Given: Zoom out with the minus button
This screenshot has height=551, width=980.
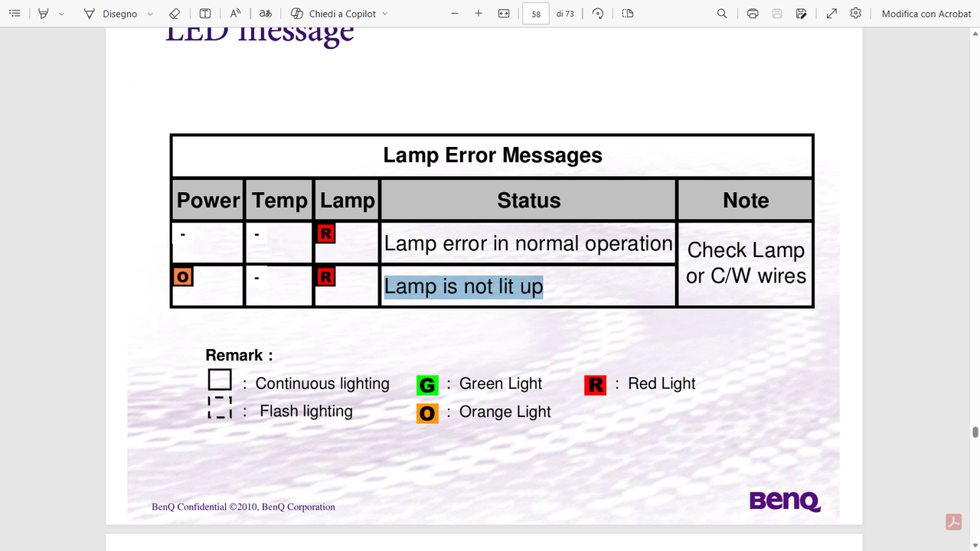Looking at the screenshot, I should point(456,14).
